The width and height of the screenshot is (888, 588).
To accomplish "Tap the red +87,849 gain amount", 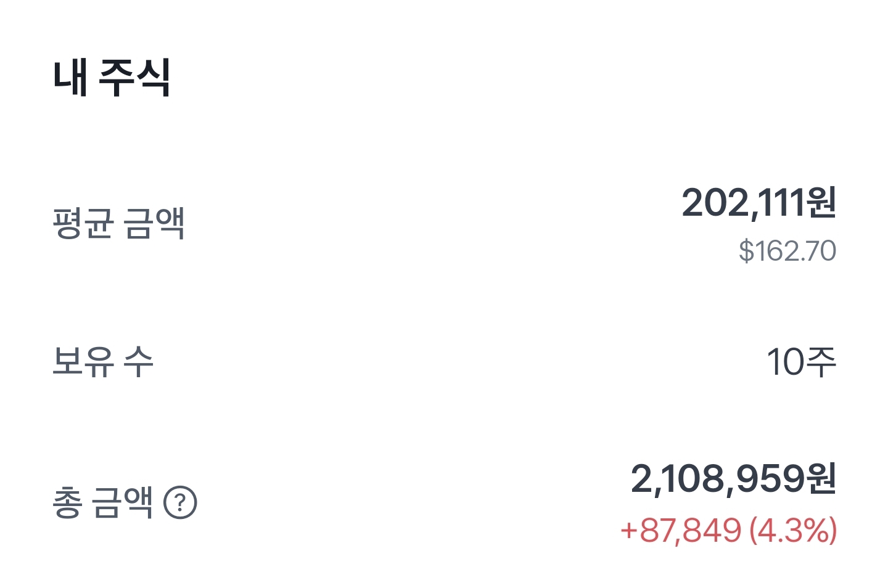I will click(x=681, y=530).
